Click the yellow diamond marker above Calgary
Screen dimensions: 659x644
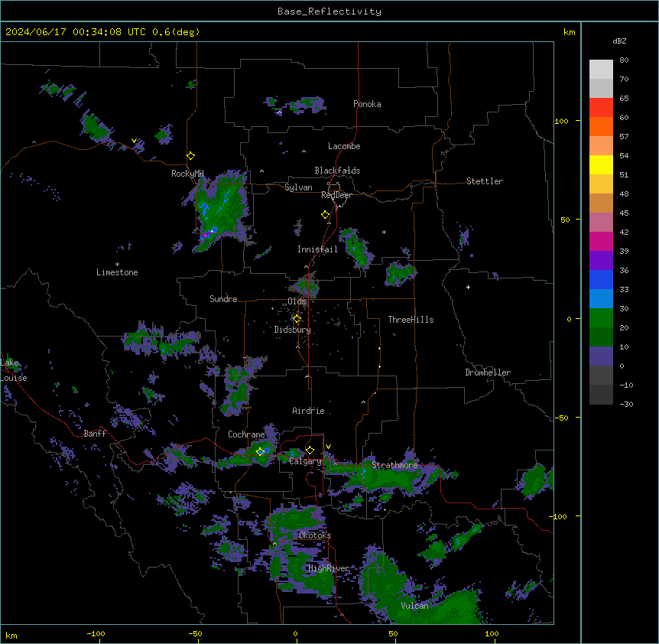(310, 450)
